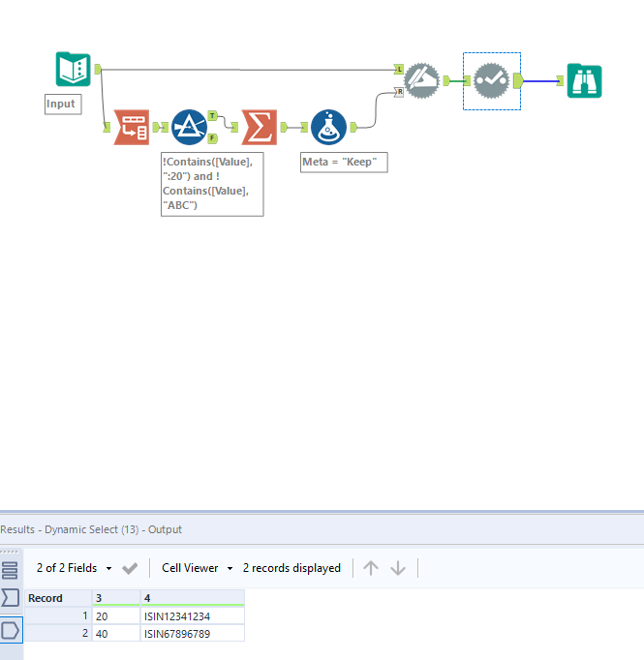Click the Formula tool output anchor
644x660 pixels.
point(353,127)
